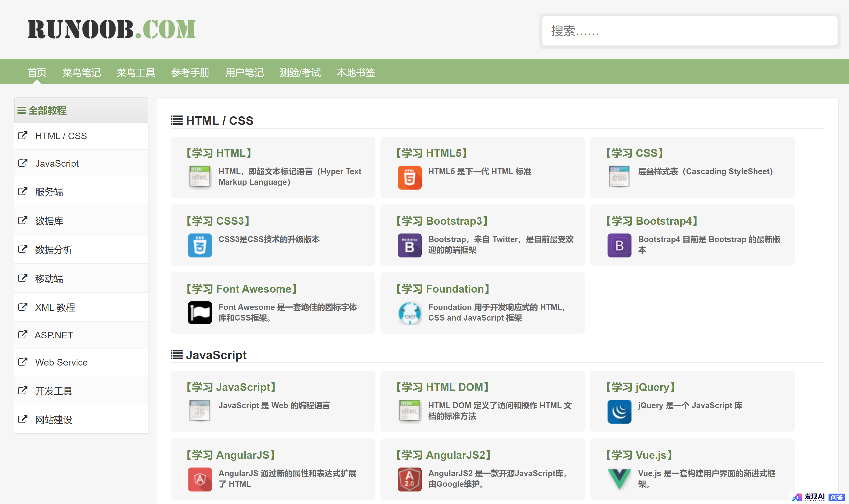The height and width of the screenshot is (504, 849).
Task: Click the red AngularJS shield icon
Action: (200, 479)
